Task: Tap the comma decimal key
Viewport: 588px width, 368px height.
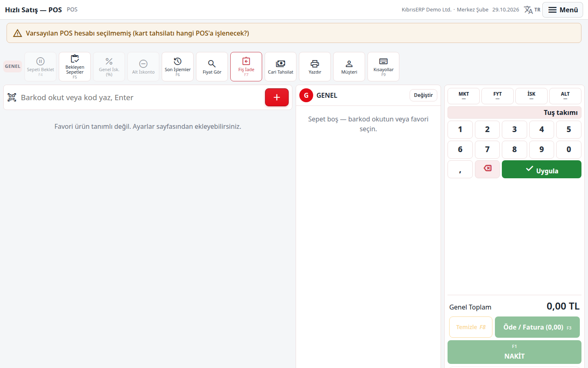Action: click(460, 169)
